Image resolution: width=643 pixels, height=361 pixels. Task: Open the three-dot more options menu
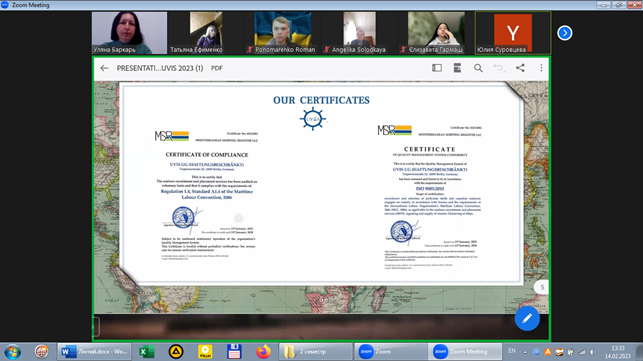pyautogui.click(x=541, y=68)
